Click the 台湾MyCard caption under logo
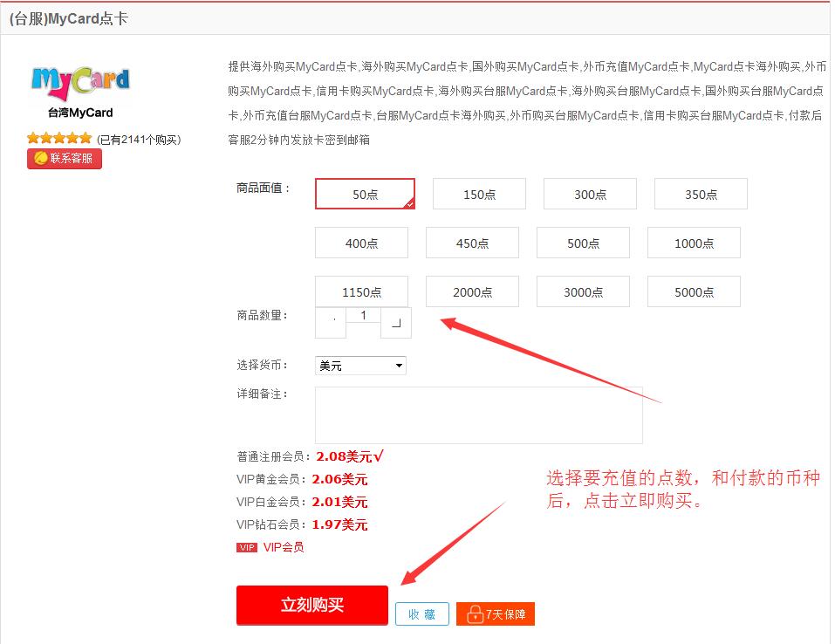 (x=80, y=113)
